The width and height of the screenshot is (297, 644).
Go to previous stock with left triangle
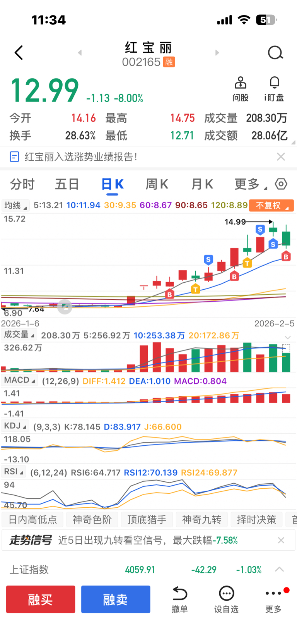click(x=80, y=53)
